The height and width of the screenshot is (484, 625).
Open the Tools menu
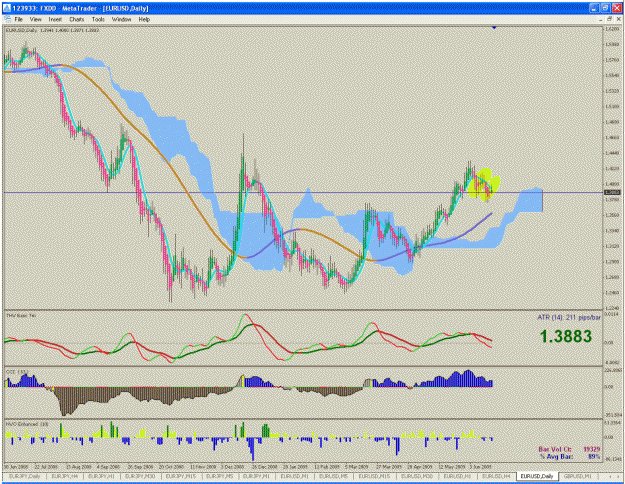98,19
